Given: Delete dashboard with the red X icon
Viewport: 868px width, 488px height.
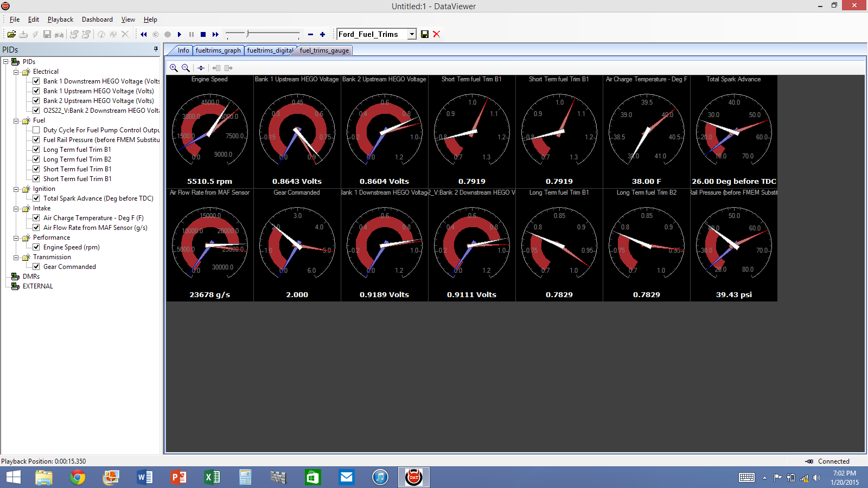Looking at the screenshot, I should 437,34.
